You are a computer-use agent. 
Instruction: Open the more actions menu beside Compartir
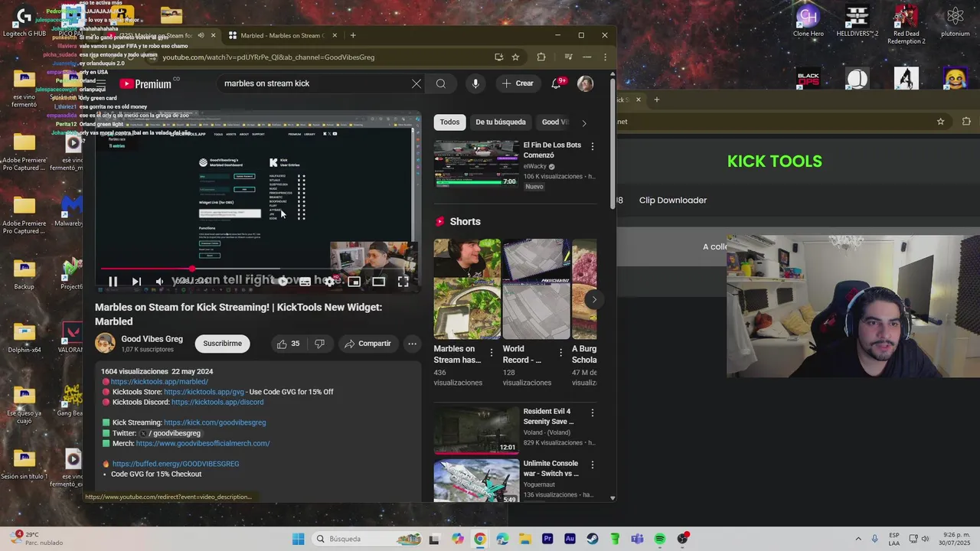[412, 344]
